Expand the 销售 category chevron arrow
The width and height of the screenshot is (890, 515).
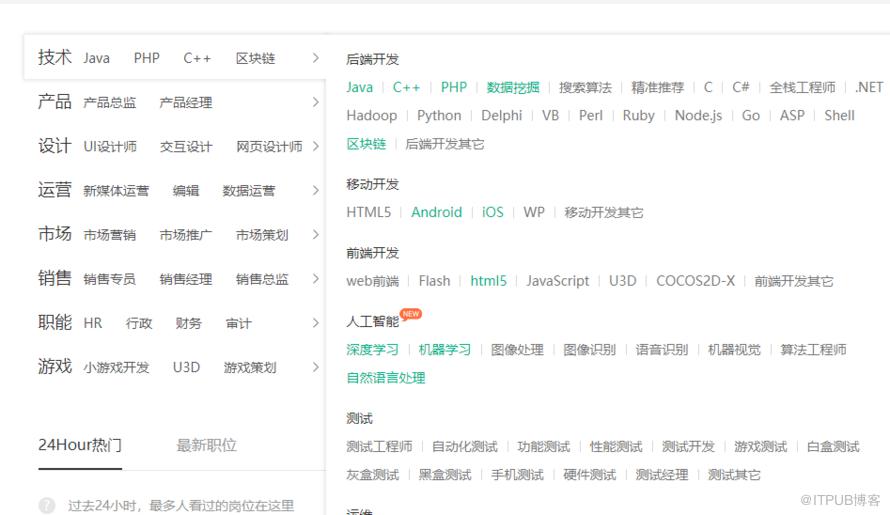pos(316,279)
